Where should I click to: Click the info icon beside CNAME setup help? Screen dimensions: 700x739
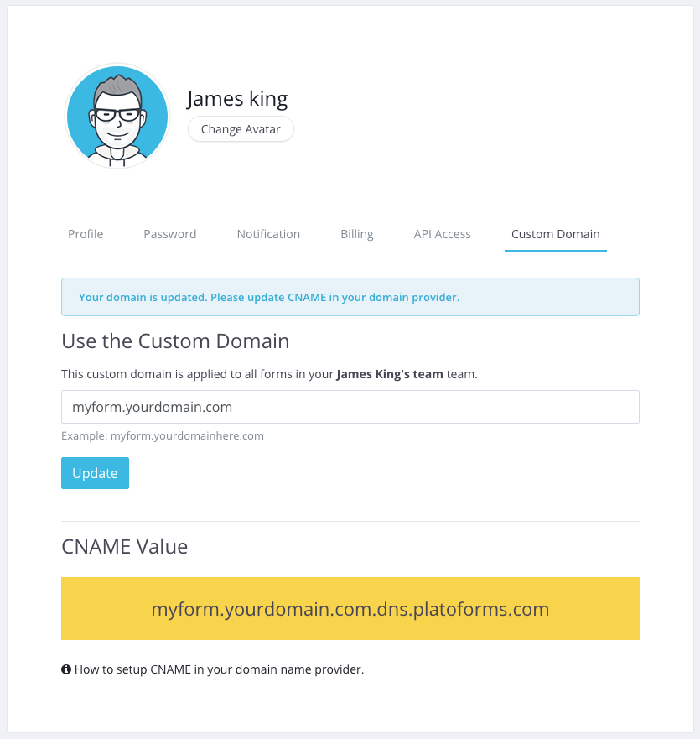coord(66,670)
